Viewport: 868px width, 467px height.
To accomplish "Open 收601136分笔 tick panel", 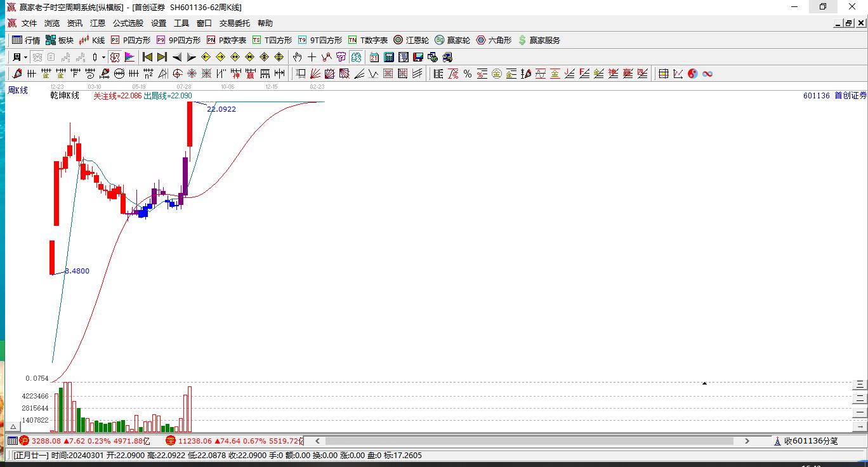I will click(x=806, y=441).
